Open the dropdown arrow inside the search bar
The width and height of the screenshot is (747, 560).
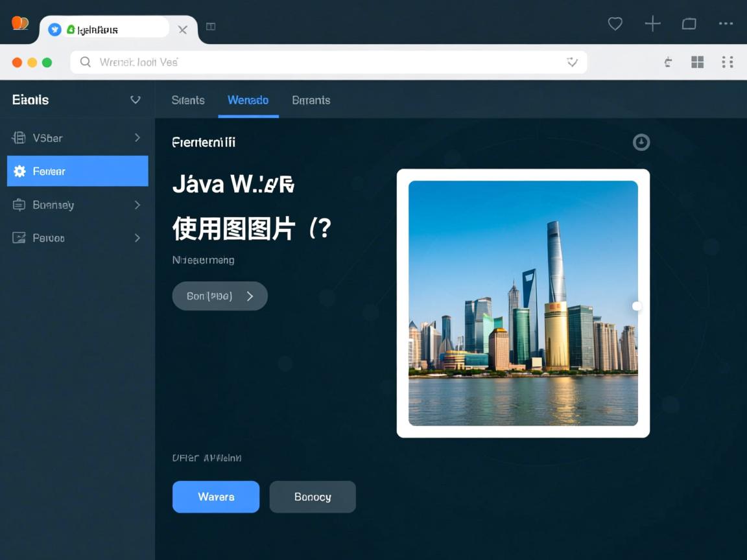pos(573,62)
